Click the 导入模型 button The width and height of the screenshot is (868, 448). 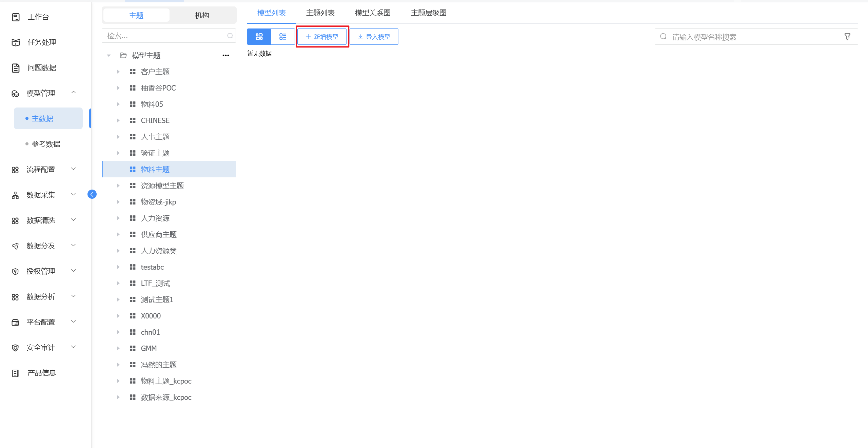(x=374, y=37)
